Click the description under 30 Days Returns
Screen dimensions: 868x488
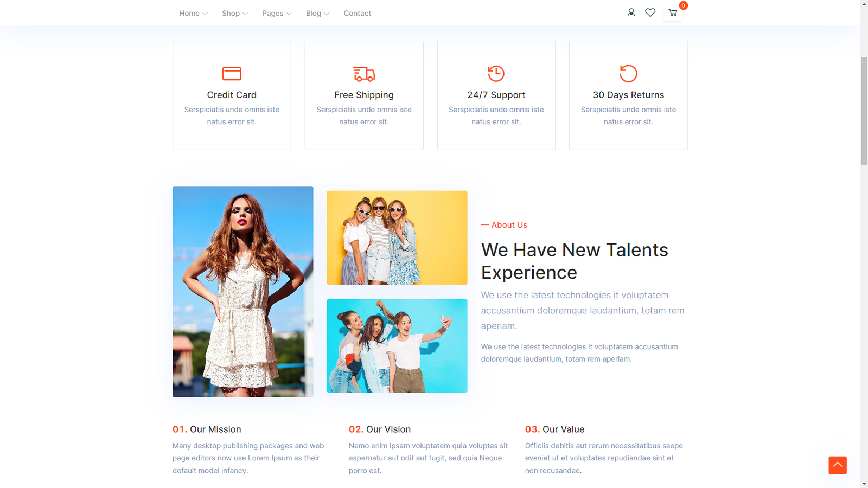pos(628,115)
